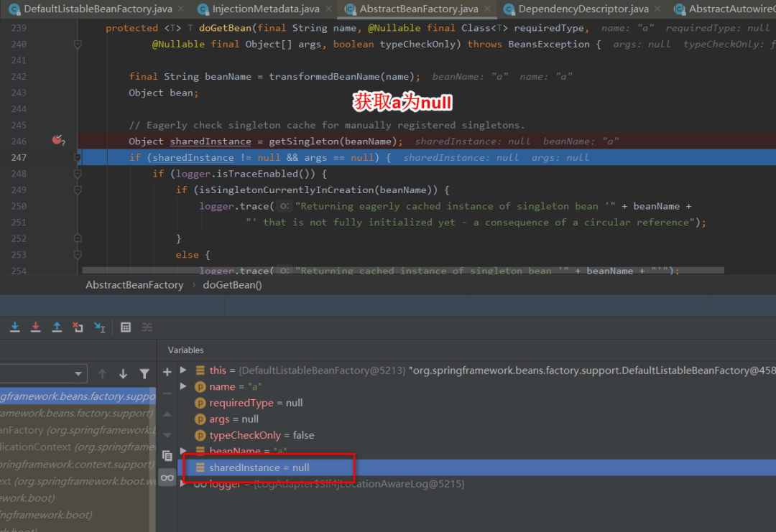This screenshot has height=532, width=776.
Task: Open the Evaluate Expression calculator icon
Action: [126, 327]
